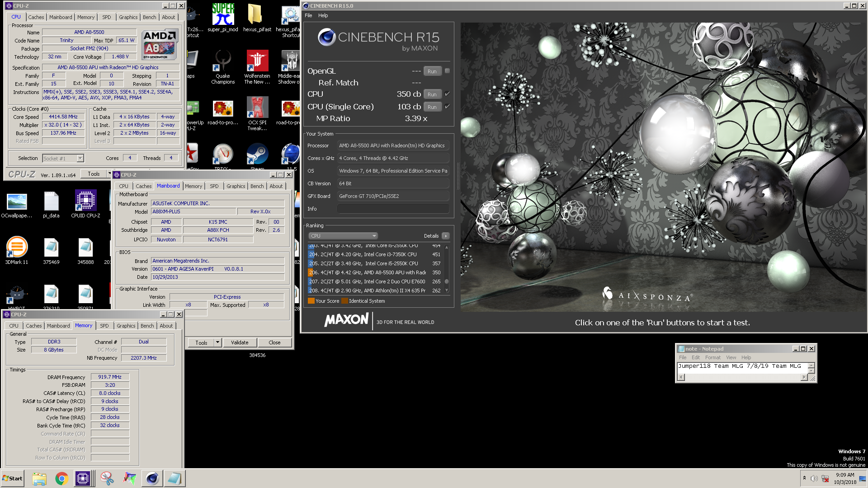Open SPD tab in Mainboard CPU-Z window
The image size is (868, 488).
pyautogui.click(x=214, y=186)
